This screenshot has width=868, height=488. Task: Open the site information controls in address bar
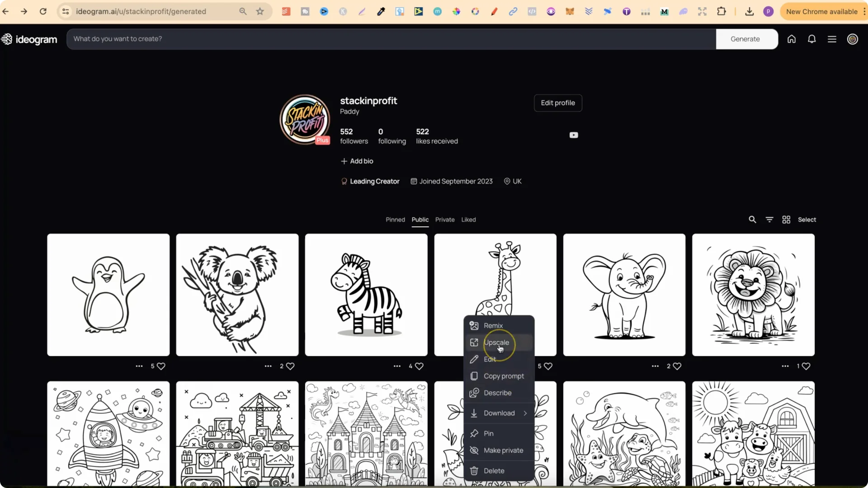click(x=65, y=11)
